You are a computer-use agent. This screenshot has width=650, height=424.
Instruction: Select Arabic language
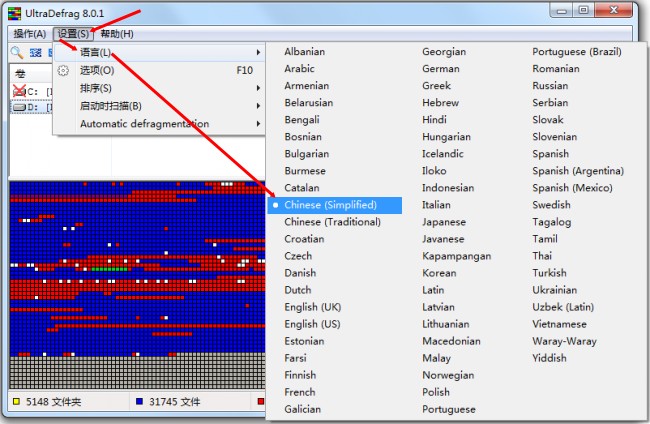pos(299,69)
